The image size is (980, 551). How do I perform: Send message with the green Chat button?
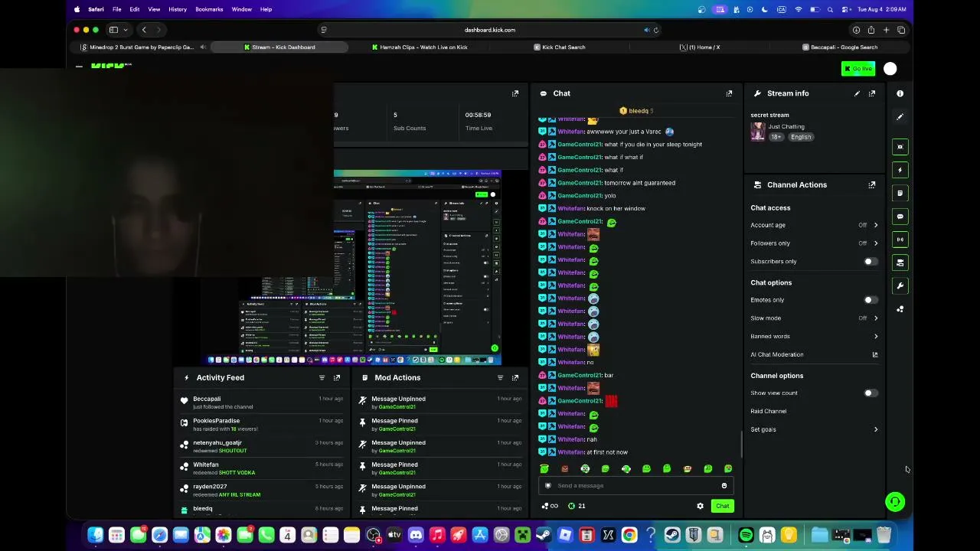tap(723, 506)
